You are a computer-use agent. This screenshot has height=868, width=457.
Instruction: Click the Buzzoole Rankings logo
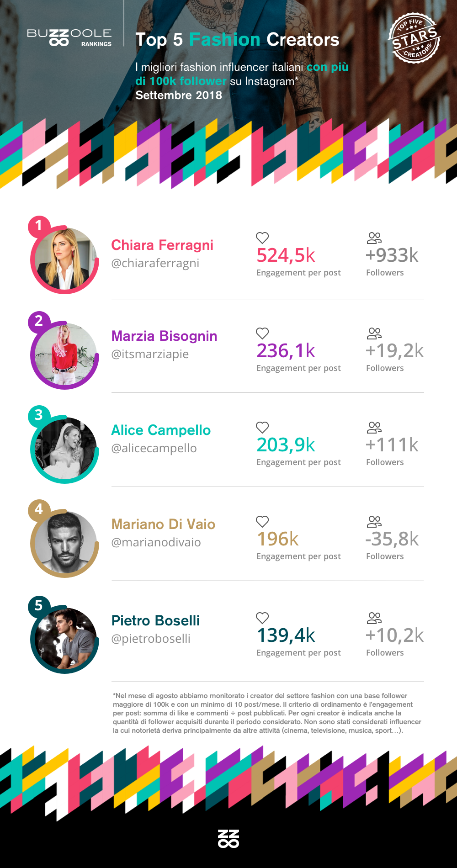click(x=69, y=38)
